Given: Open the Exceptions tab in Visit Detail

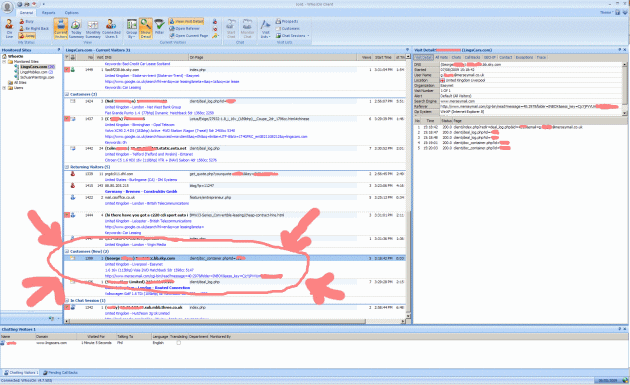Looking at the screenshot, I should 524,57.
